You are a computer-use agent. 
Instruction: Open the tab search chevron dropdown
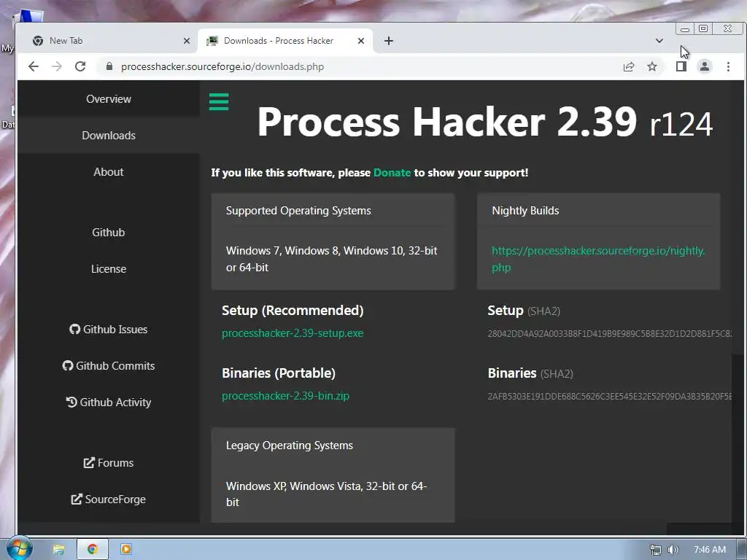(659, 41)
